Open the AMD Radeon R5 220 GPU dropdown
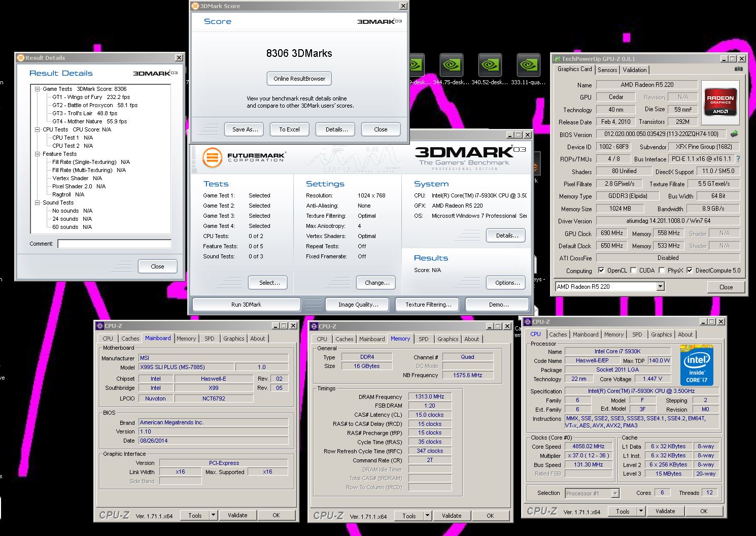Screen dimensions: 756x536 click(660, 287)
